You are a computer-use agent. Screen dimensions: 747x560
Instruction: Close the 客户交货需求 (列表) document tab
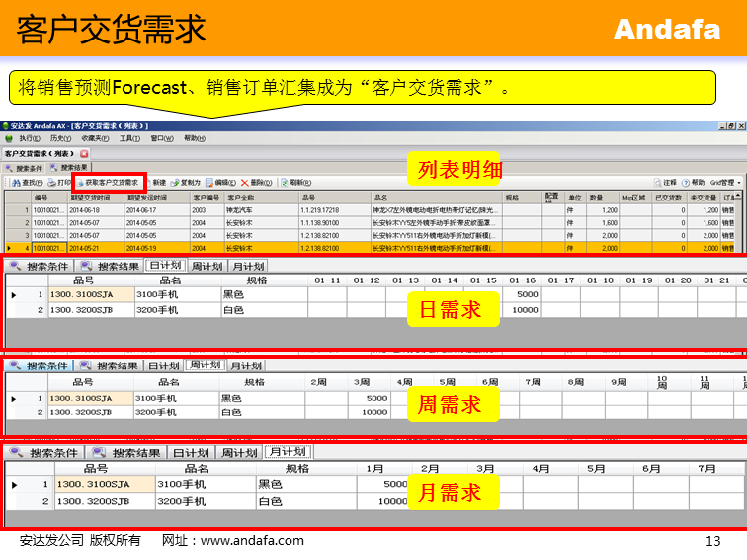(x=84, y=154)
